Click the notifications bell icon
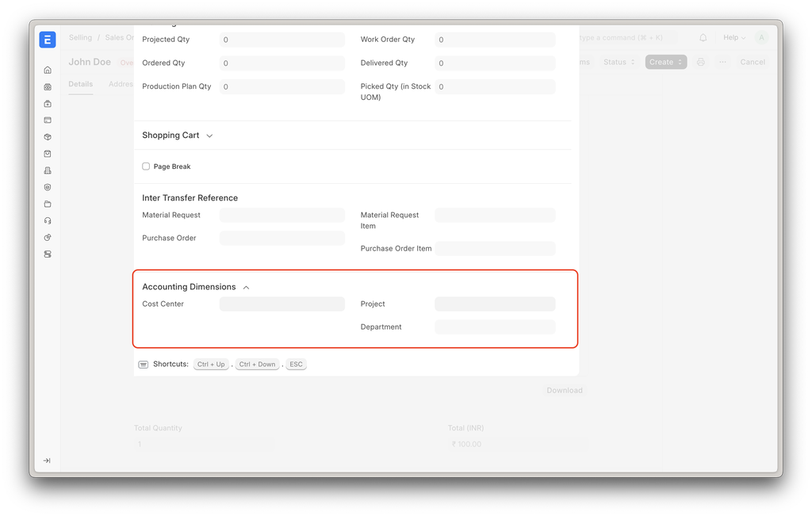Screen dimensions: 812x516 (703, 38)
